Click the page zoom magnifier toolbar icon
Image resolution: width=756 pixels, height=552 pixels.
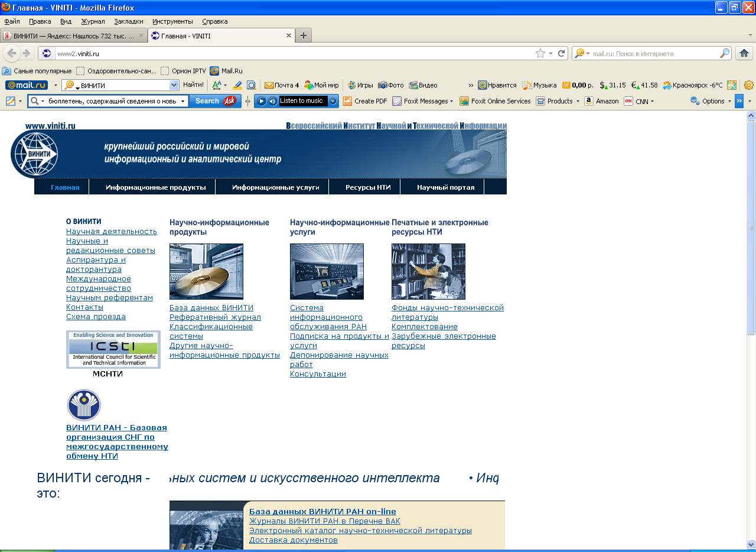251,85
